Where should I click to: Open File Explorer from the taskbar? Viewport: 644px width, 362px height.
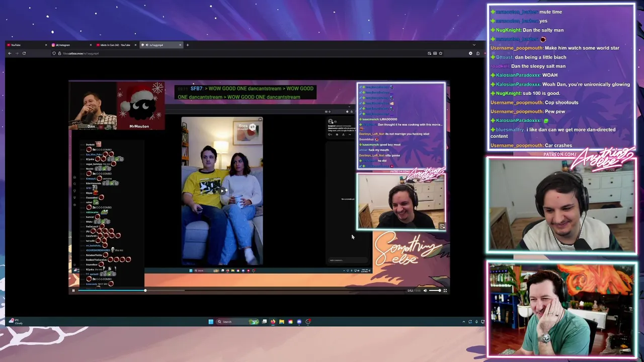282,322
